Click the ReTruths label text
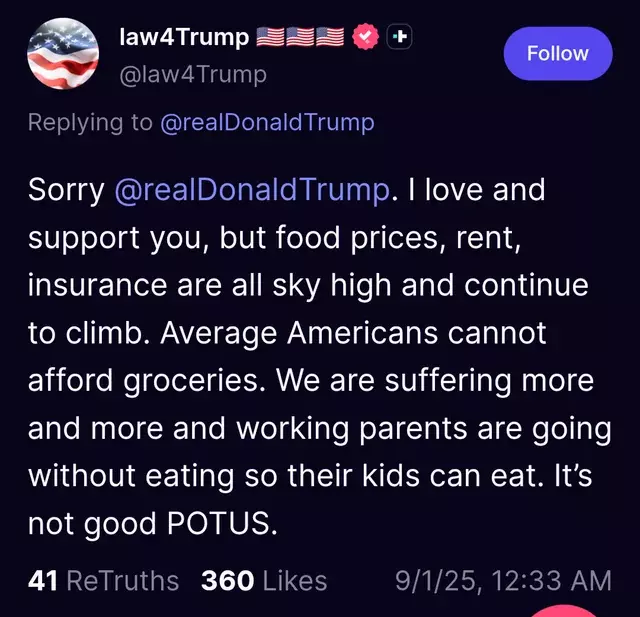Viewport: 640px width, 617px height. coord(123,580)
